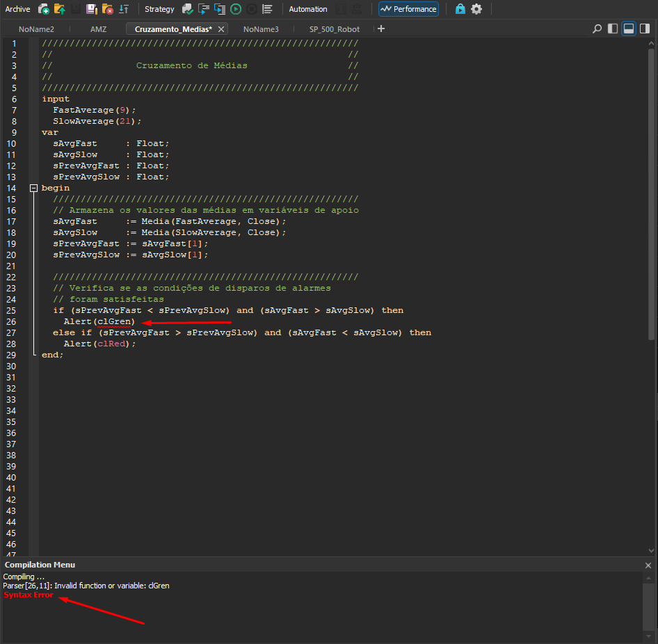Screen dimensions: 658x644
Task: Add a new tab with plus button
Action: [380, 29]
